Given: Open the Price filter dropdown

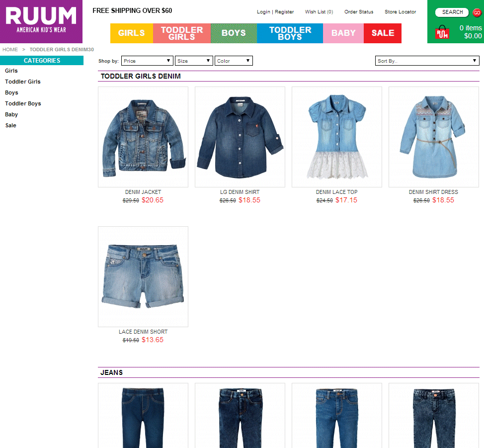Looking at the screenshot, I should pyautogui.click(x=147, y=61).
